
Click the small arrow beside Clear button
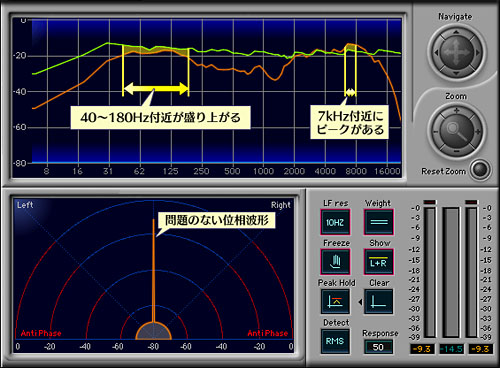coord(360,302)
